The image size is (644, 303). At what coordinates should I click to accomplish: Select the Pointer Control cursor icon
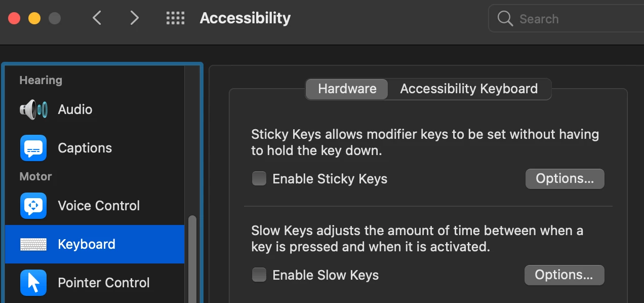[33, 283]
